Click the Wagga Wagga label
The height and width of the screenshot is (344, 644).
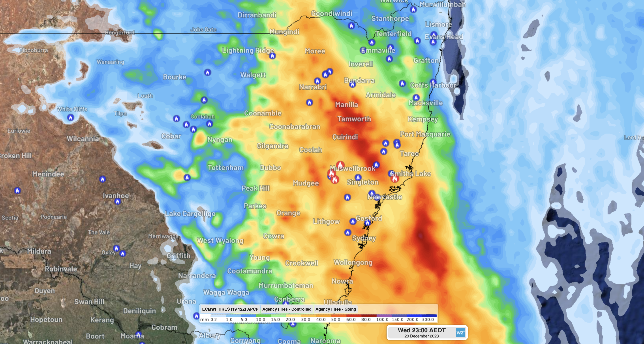point(226,292)
